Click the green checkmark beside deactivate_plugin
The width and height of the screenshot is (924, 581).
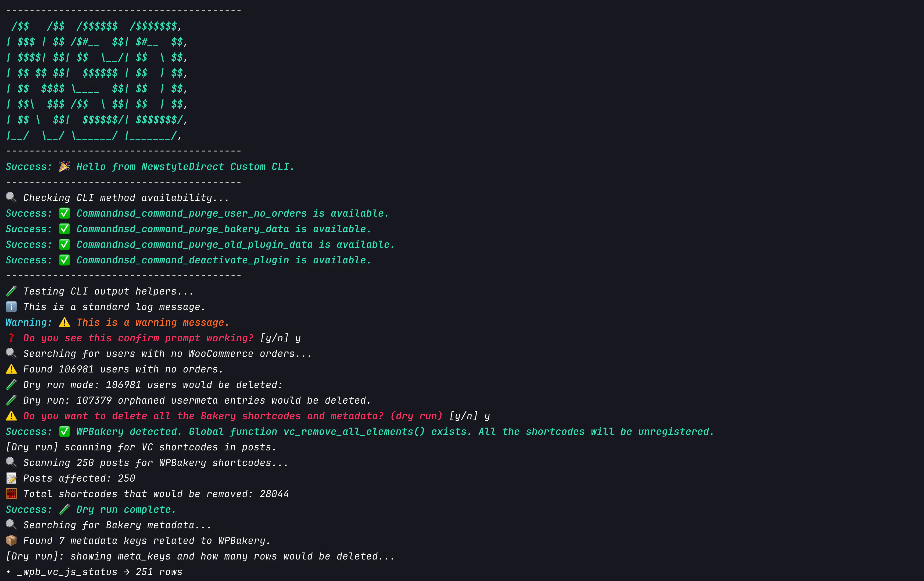(x=65, y=260)
